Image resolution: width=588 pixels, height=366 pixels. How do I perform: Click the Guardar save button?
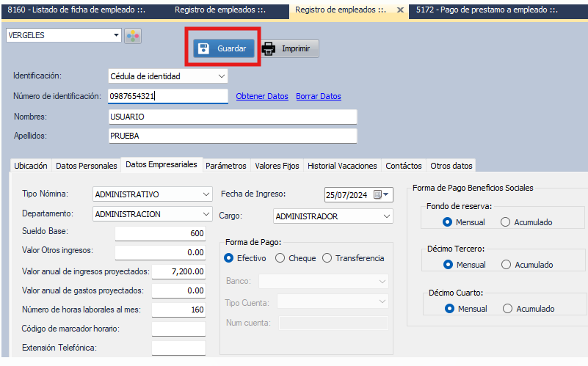[x=224, y=48]
